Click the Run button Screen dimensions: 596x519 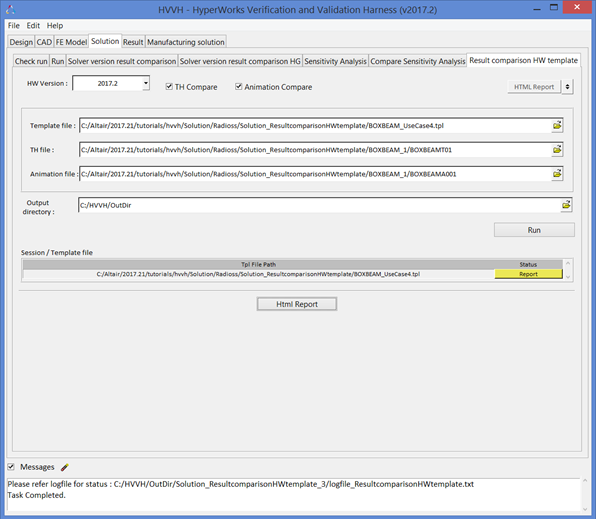[x=534, y=230]
